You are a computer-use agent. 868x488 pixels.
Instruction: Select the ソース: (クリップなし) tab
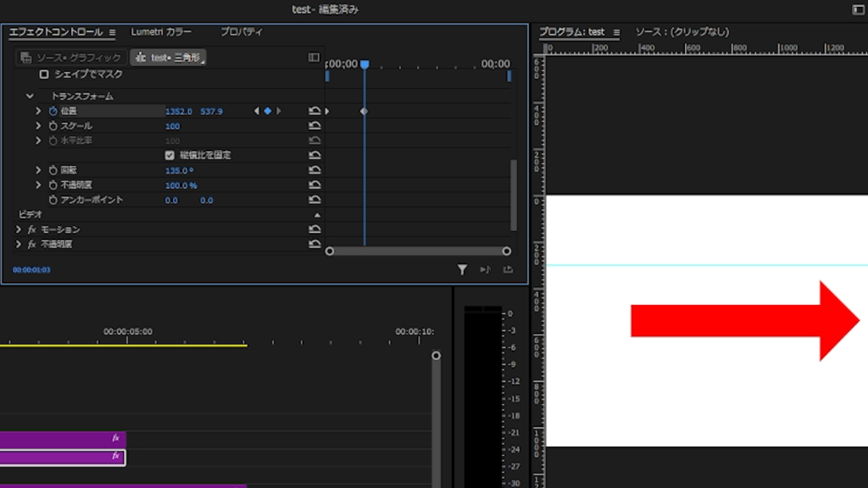[x=682, y=32]
